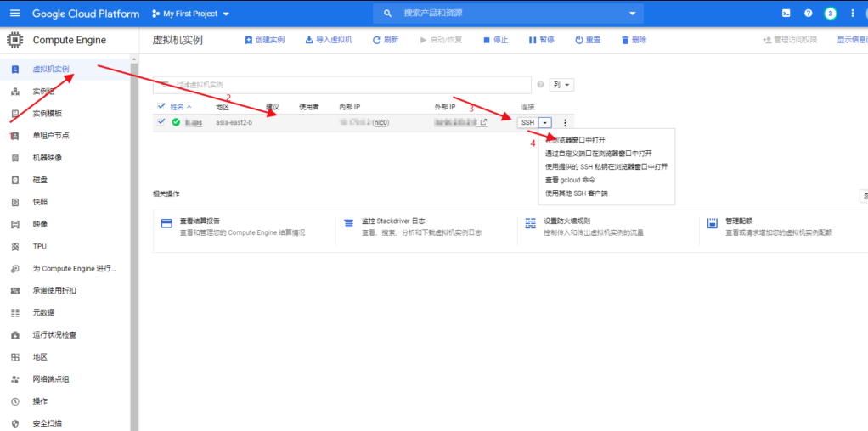Screen dimensions: 868x431
Task: Activate Cloud Shell icon in top bar
Action: [x=786, y=14]
